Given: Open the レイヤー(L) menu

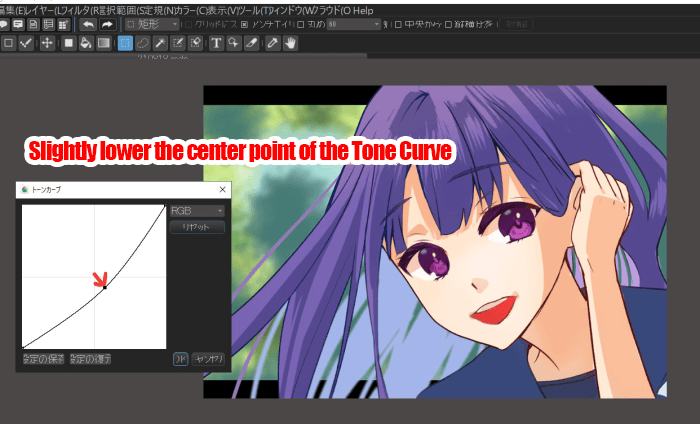Looking at the screenshot, I should pos(41,10).
